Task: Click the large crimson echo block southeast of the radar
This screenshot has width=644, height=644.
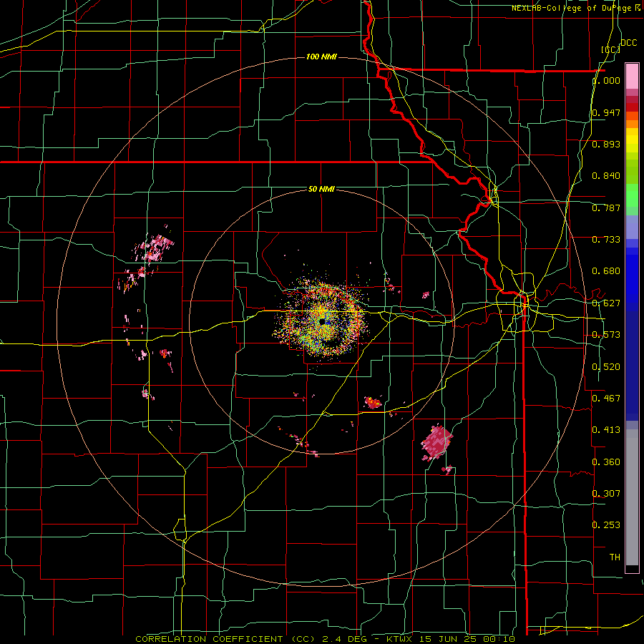Action: point(436,443)
